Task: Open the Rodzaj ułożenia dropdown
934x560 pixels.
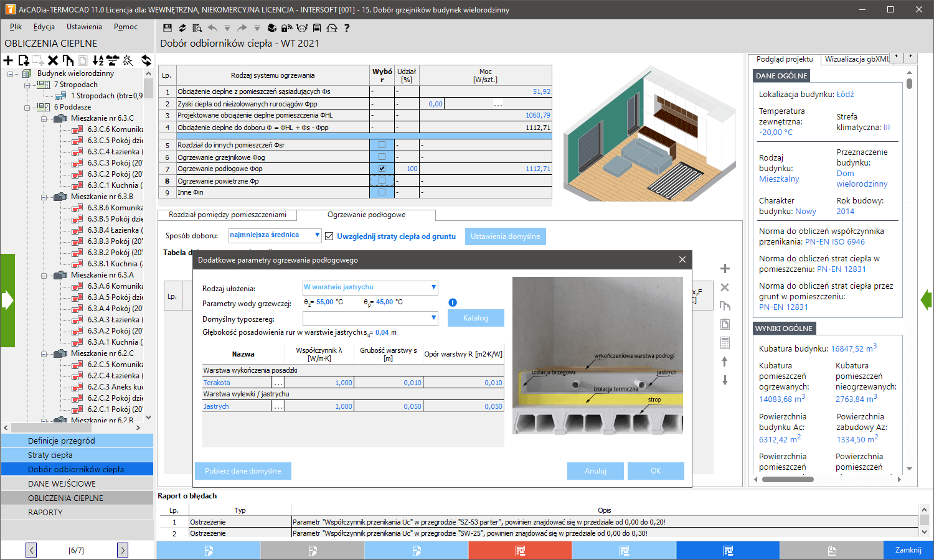Action: (433, 287)
